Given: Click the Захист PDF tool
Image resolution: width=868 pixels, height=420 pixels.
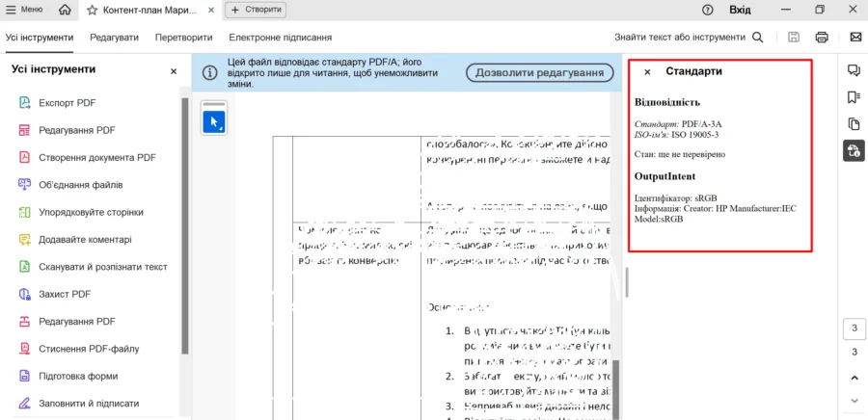Looking at the screenshot, I should pyautogui.click(x=65, y=294).
